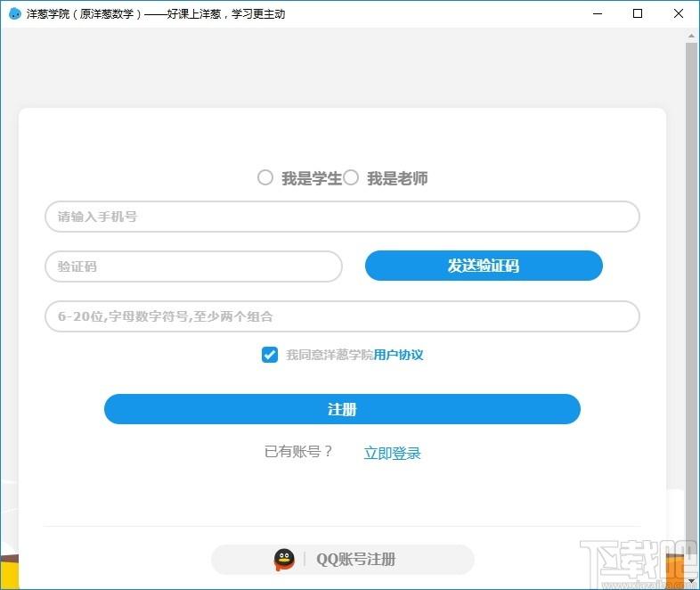Select the 我是学生 radio button
The image size is (700, 590).
265,177
